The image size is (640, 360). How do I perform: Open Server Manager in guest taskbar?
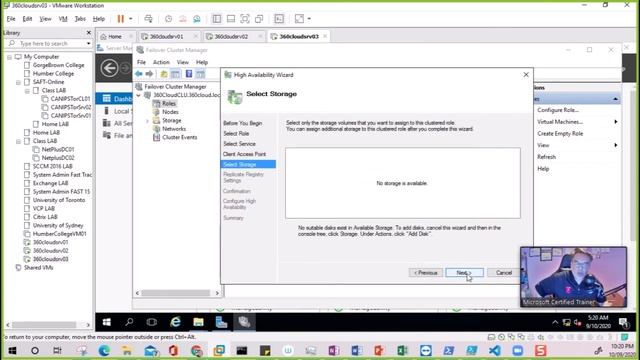click(221, 322)
